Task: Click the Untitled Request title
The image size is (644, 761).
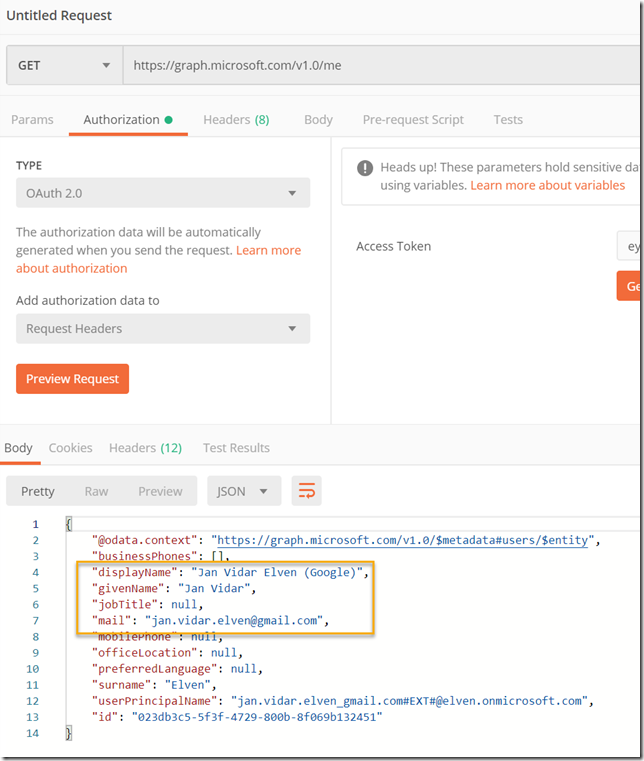Action: pos(59,16)
